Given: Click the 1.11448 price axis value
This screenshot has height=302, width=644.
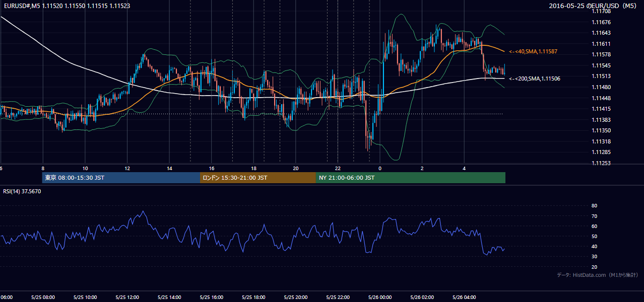Looking at the screenshot, I should pyautogui.click(x=601, y=98).
